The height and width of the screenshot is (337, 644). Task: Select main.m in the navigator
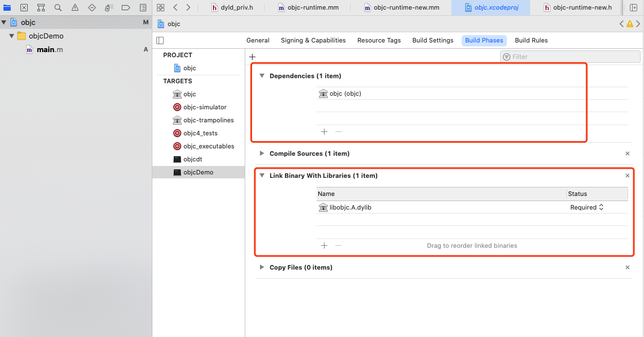[x=50, y=50]
